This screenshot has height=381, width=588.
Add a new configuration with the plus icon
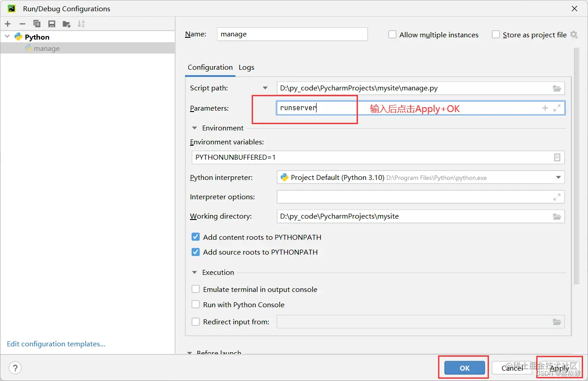pyautogui.click(x=8, y=24)
